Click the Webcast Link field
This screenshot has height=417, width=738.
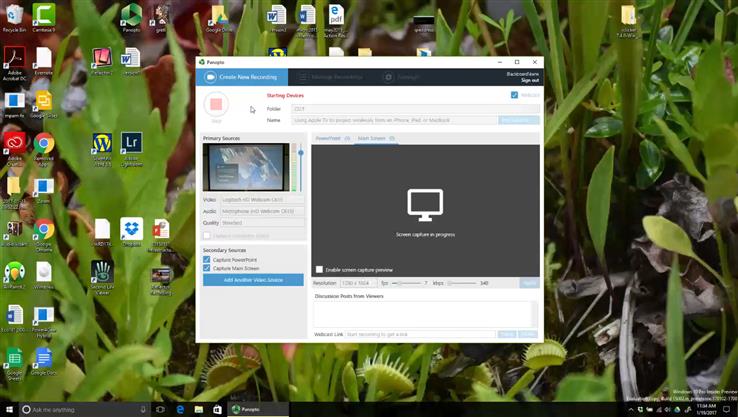coord(420,334)
